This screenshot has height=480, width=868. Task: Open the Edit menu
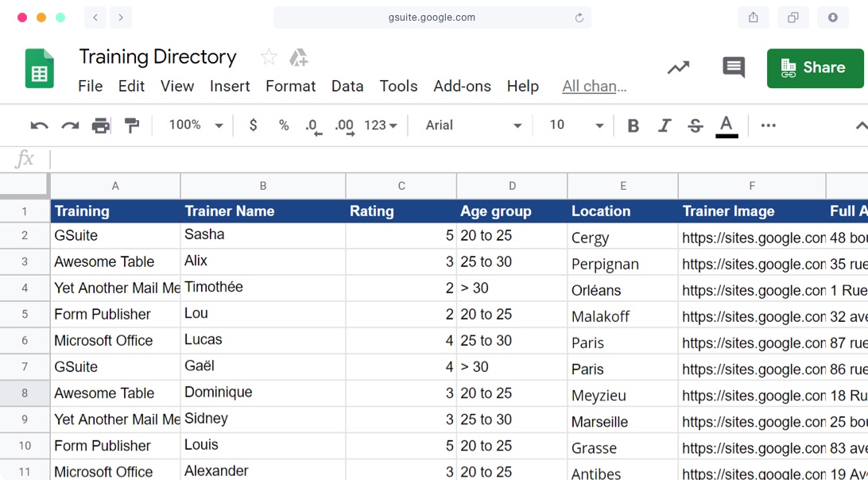[x=131, y=87]
